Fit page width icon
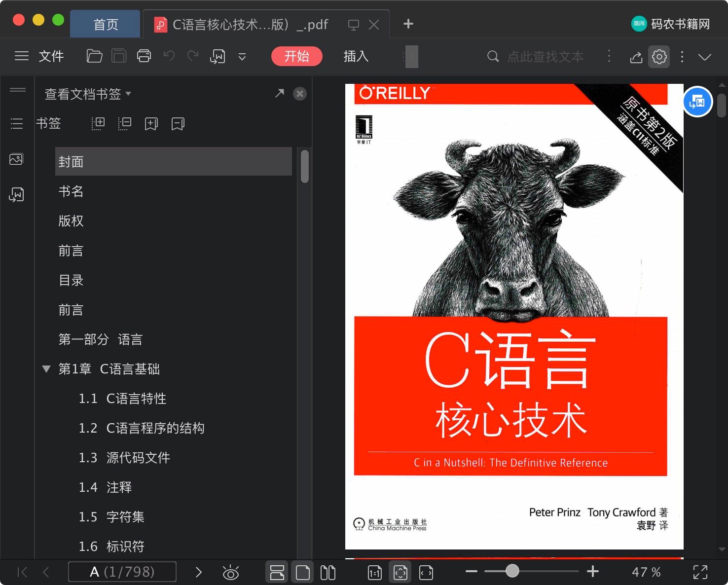 [426, 572]
